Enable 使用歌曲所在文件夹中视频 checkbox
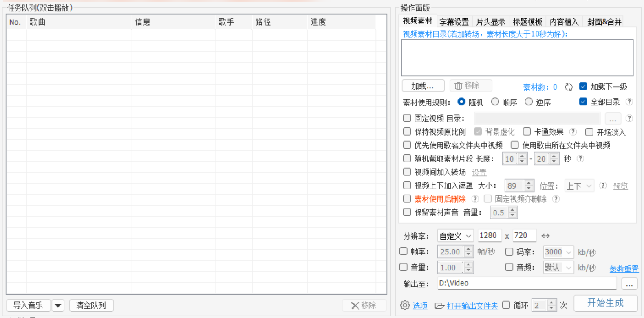 tap(515, 145)
